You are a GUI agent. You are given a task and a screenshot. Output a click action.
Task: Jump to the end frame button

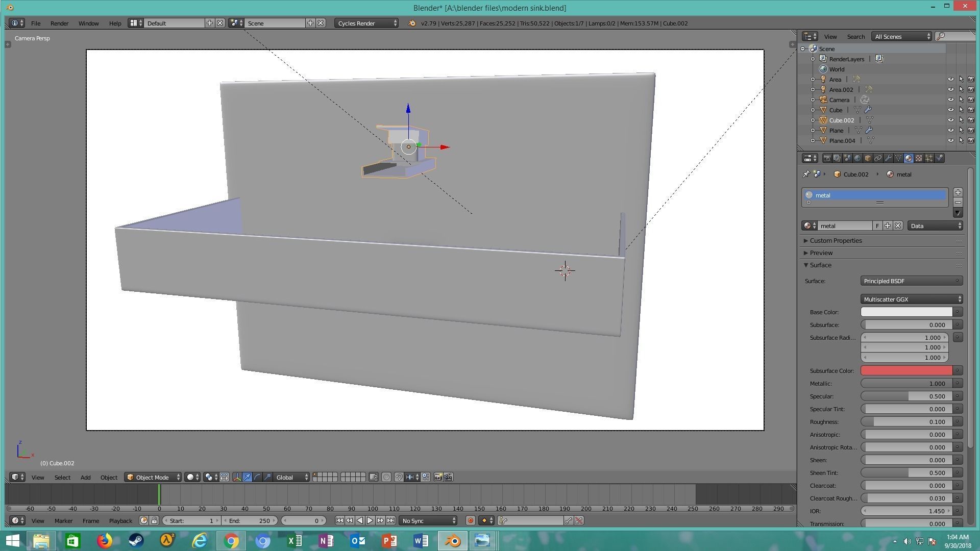click(x=390, y=521)
